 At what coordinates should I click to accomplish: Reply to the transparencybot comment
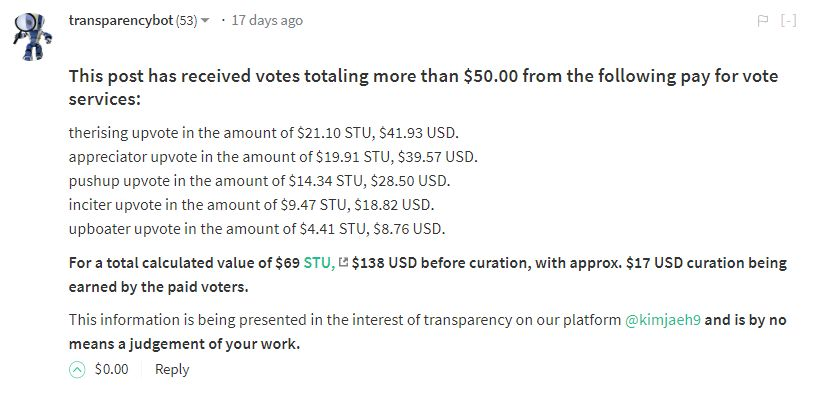point(172,370)
